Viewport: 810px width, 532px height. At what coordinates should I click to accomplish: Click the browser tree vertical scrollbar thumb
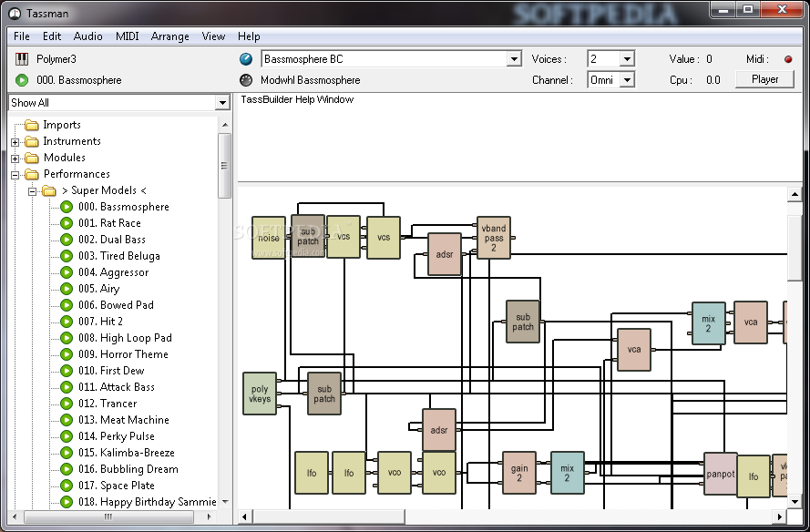pos(224,166)
